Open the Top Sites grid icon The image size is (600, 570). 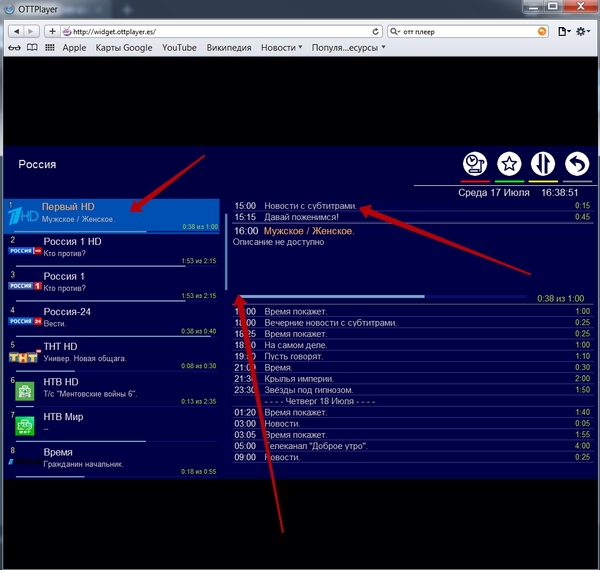pos(50,47)
